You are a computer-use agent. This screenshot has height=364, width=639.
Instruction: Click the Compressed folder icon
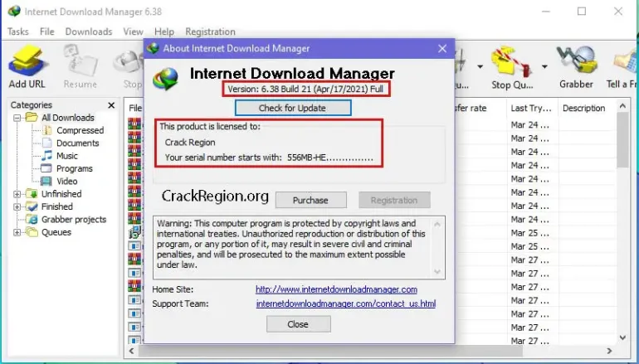click(x=47, y=130)
